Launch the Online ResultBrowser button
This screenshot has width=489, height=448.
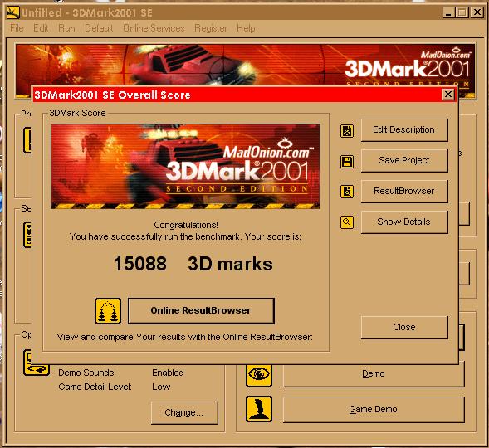(201, 310)
